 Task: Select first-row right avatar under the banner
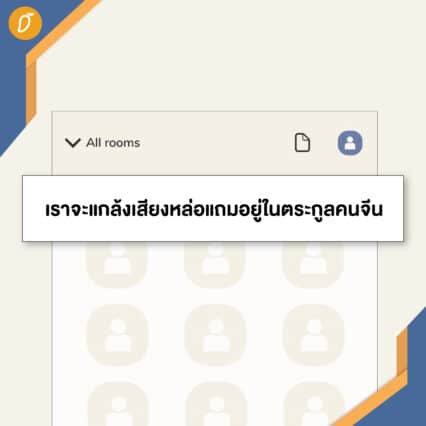pyautogui.click(x=313, y=263)
